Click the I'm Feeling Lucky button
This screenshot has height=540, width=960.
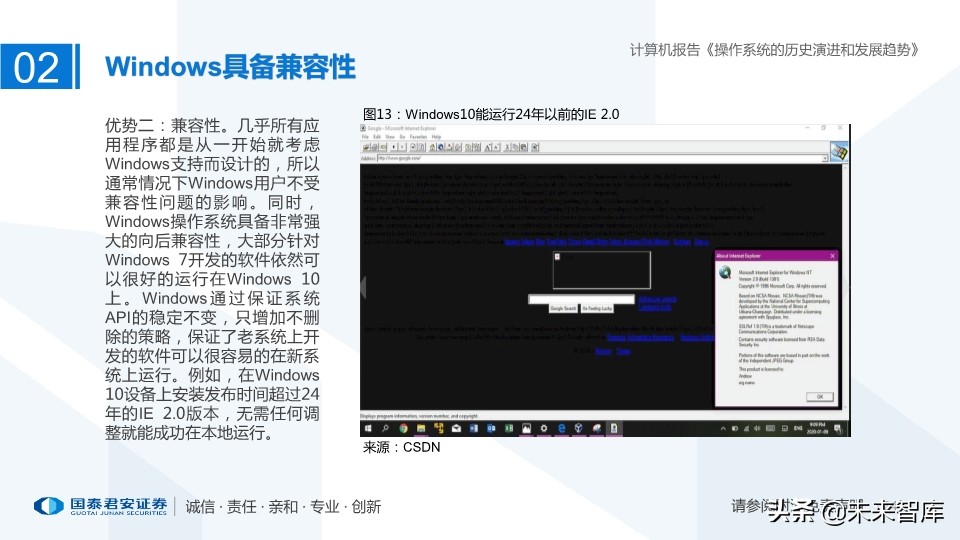597,309
